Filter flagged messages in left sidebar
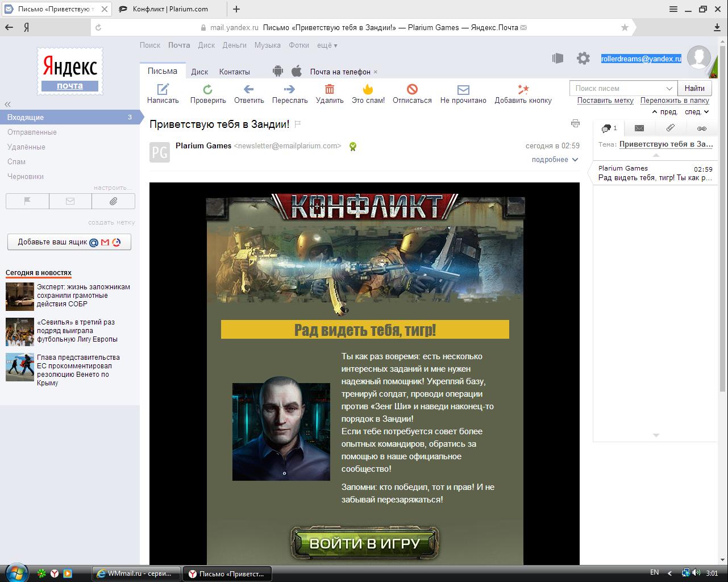This screenshot has height=582, width=728. click(x=27, y=201)
